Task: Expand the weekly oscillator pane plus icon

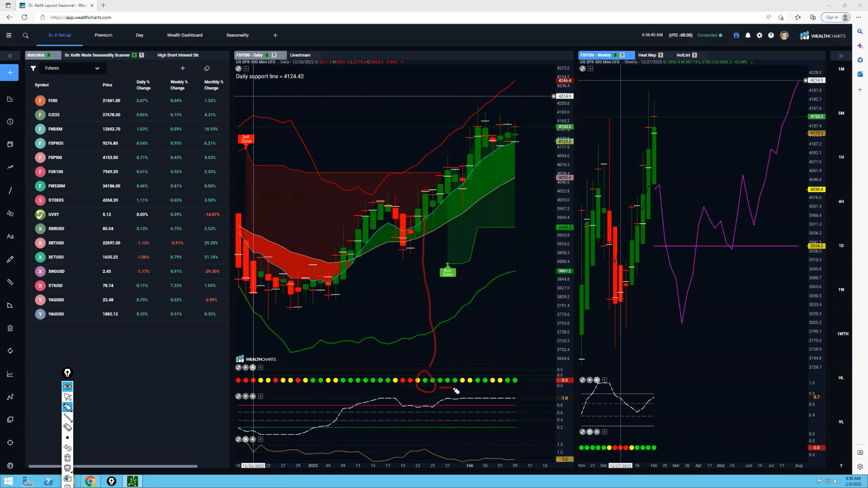Action: (605, 380)
